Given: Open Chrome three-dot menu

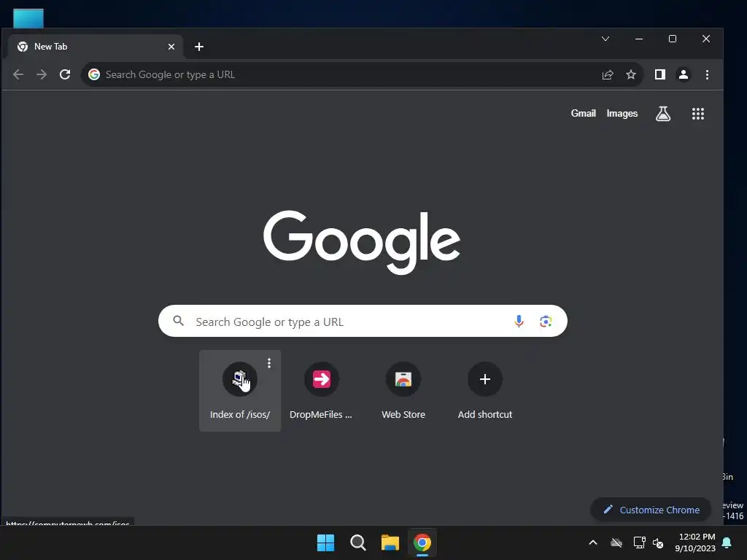Looking at the screenshot, I should [707, 74].
